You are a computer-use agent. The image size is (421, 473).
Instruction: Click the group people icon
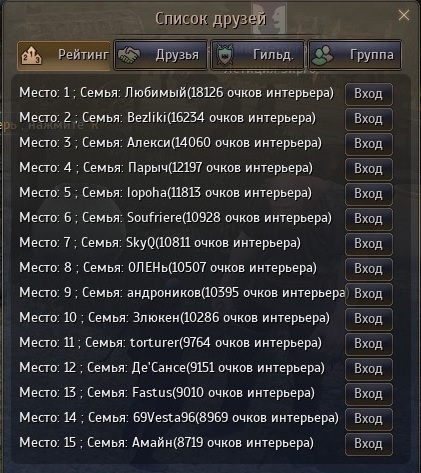(322, 55)
